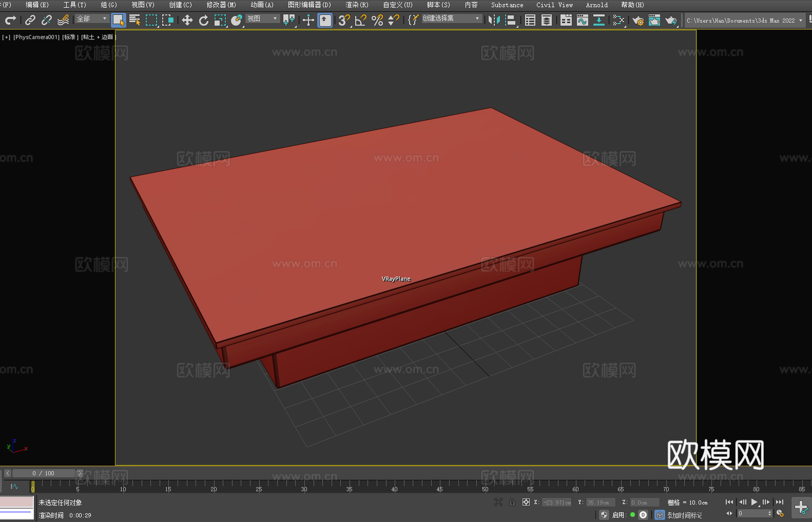Image resolution: width=812 pixels, height=522 pixels.
Task: Open Schematic View icon
Action: tap(618, 20)
